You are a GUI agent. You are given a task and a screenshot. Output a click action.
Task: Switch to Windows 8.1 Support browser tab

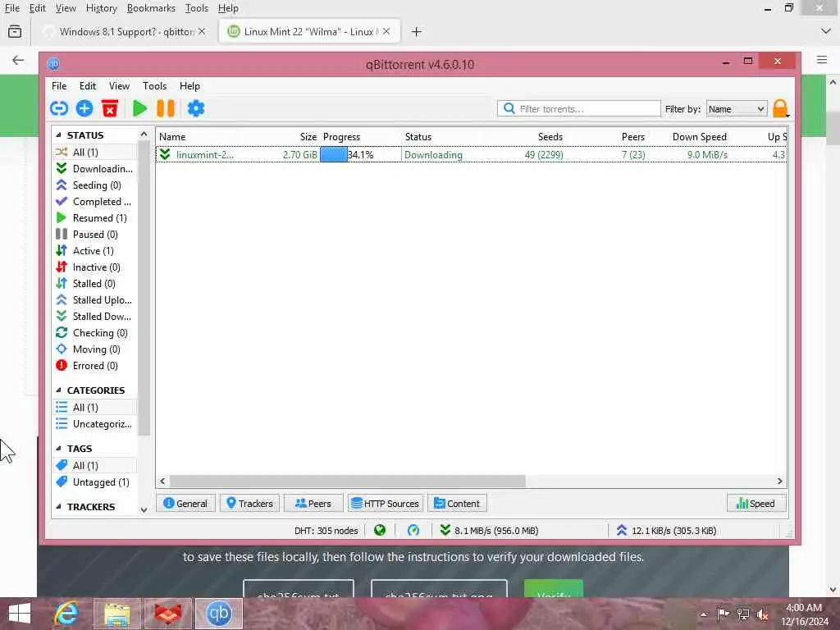point(126,32)
